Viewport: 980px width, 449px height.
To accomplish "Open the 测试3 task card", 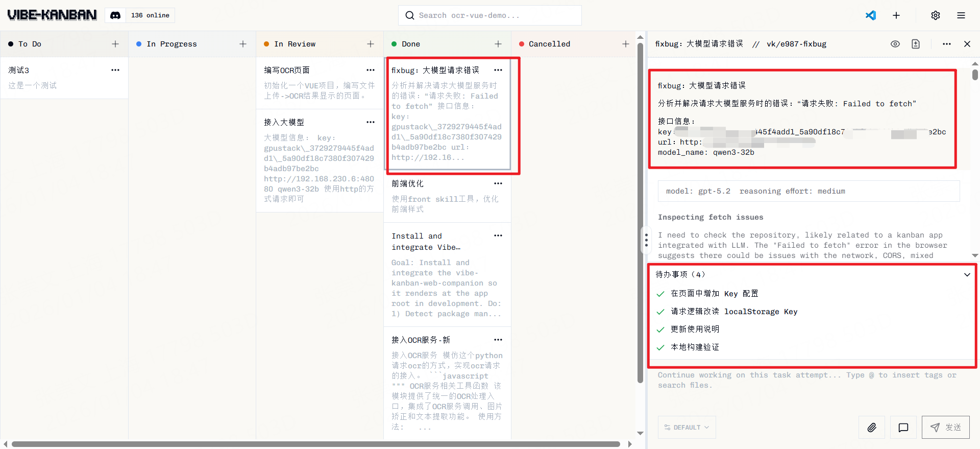I will (x=64, y=78).
